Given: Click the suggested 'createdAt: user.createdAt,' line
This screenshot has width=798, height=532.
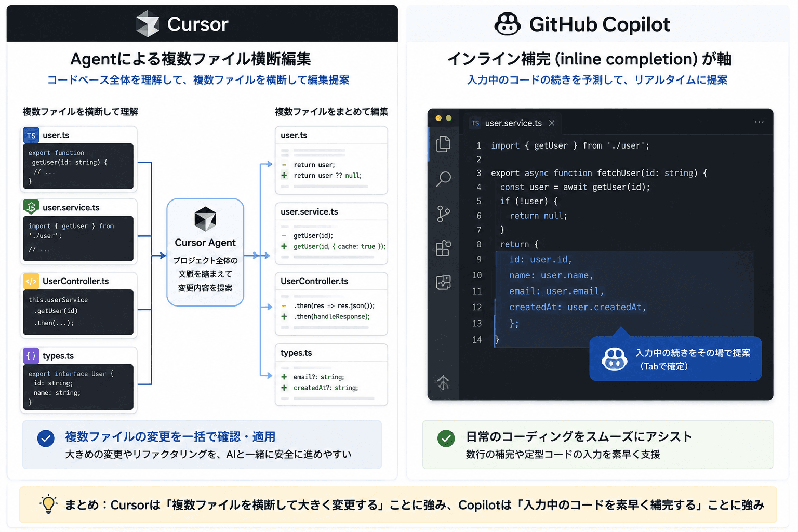Looking at the screenshot, I should coord(578,308).
